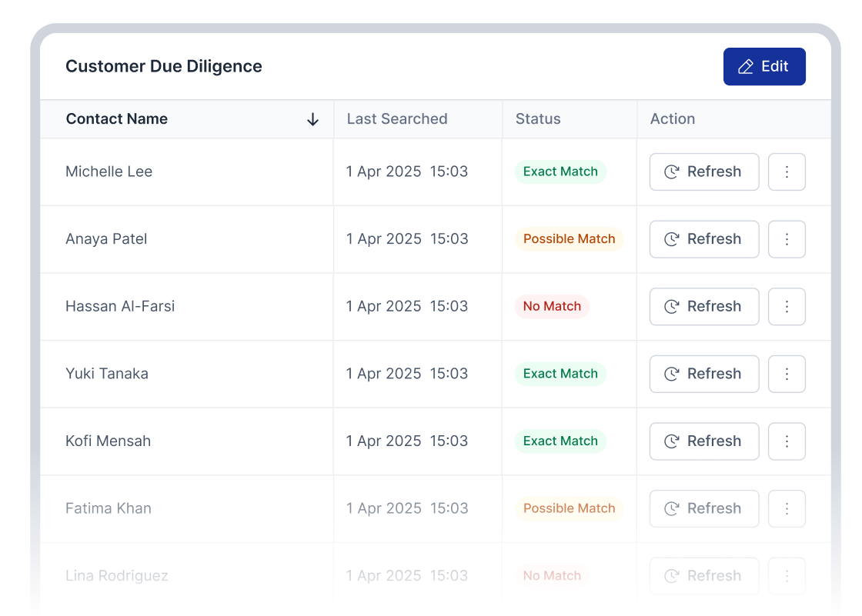The width and height of the screenshot is (862, 616).
Task: Refresh the search for Hassan Al-Farsi
Action: coord(703,306)
